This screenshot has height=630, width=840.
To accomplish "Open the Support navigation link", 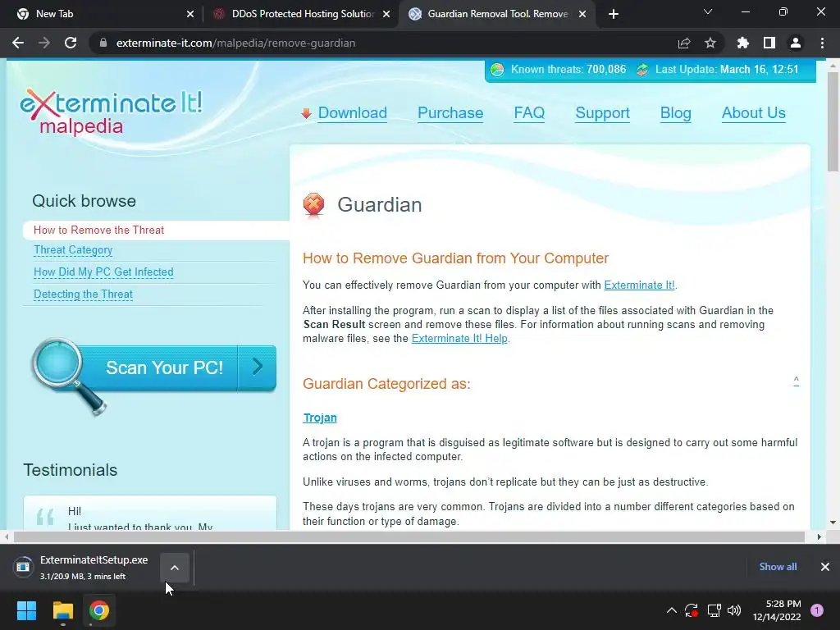I will pyautogui.click(x=602, y=113).
